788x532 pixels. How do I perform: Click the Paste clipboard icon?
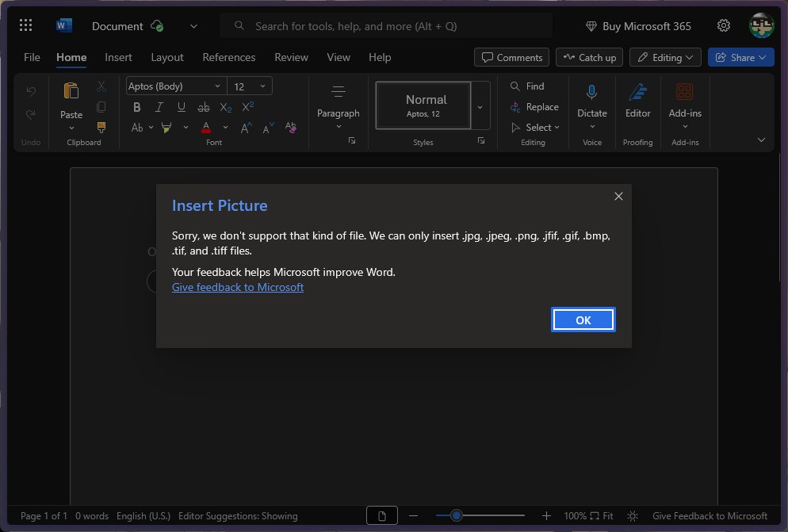[x=71, y=91]
